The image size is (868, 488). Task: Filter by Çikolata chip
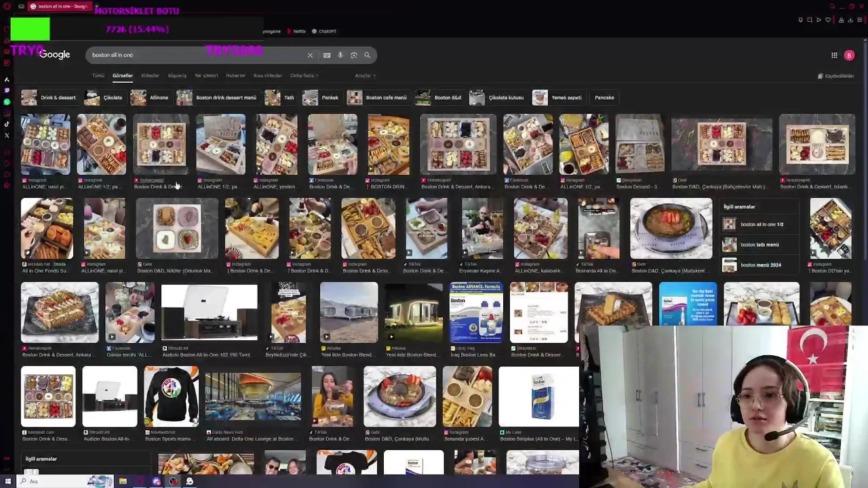click(x=104, y=98)
